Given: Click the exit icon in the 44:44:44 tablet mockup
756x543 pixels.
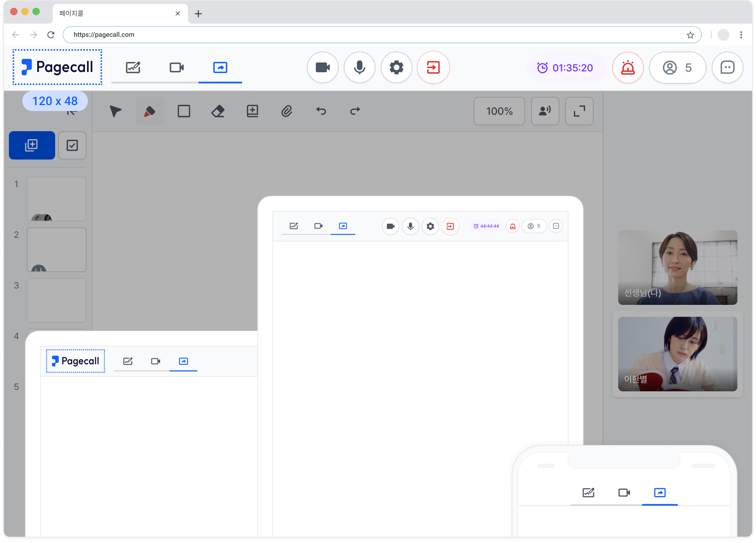Looking at the screenshot, I should (x=450, y=226).
